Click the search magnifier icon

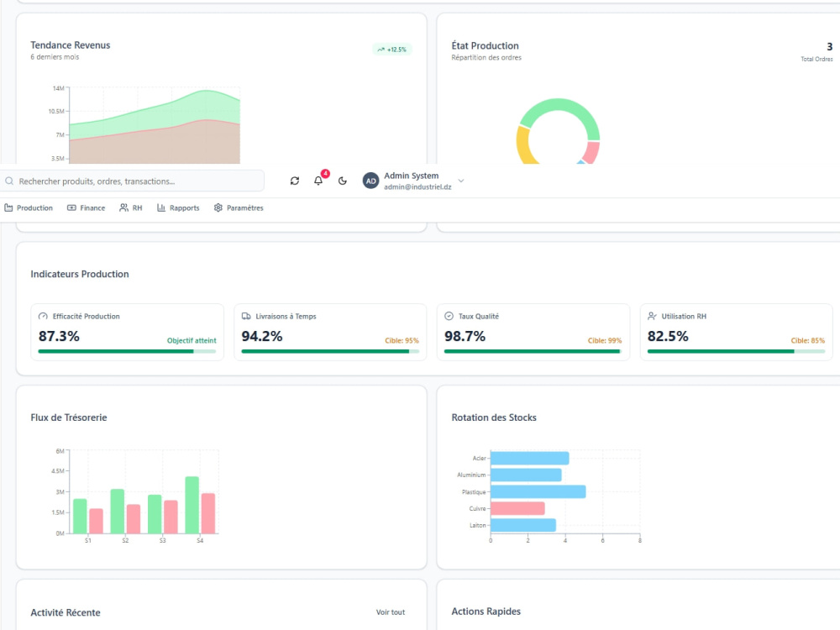9,181
